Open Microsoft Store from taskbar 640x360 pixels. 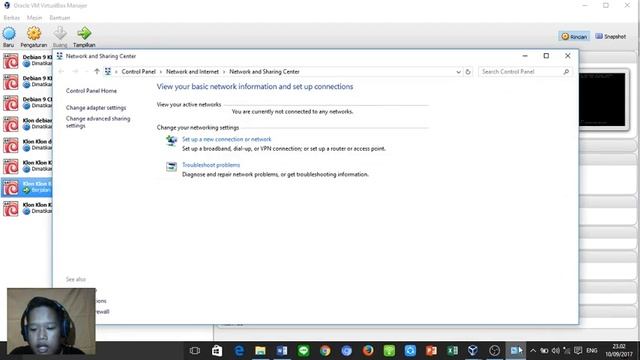click(x=217, y=351)
